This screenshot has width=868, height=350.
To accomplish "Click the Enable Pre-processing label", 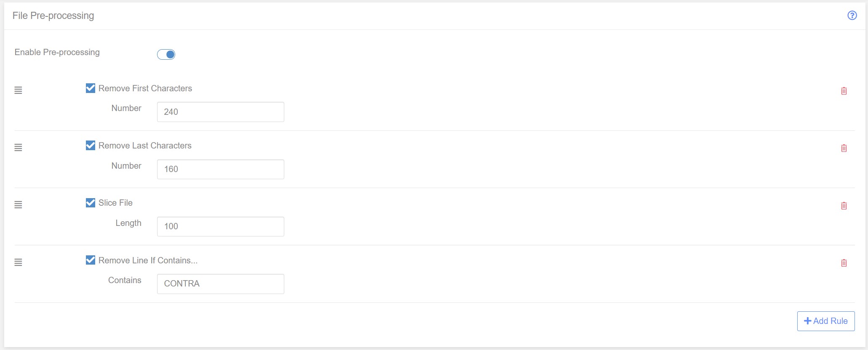I will (57, 52).
